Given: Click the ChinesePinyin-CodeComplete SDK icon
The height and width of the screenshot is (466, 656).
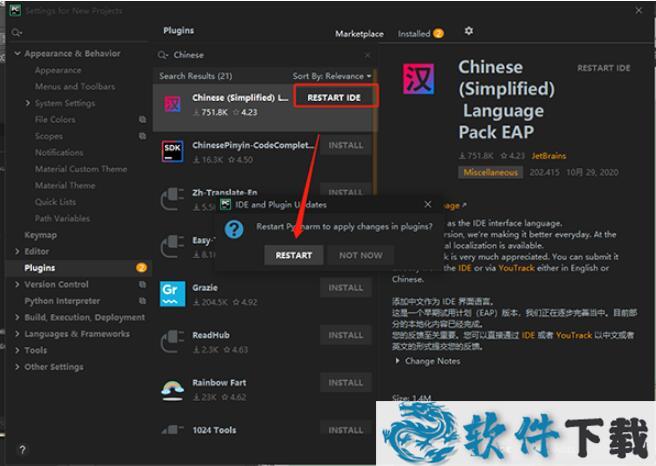Looking at the screenshot, I should point(173,151).
